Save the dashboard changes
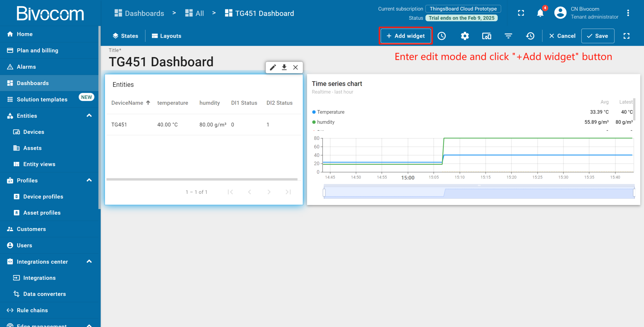 click(x=597, y=36)
